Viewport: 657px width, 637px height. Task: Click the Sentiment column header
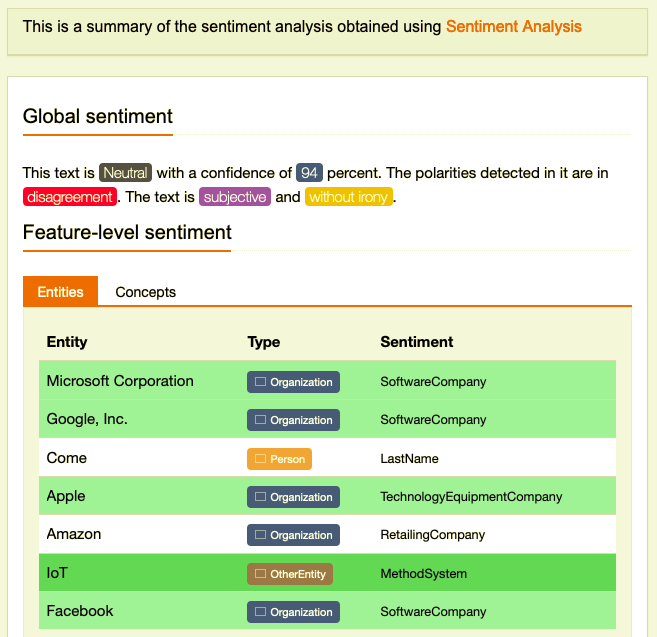coord(416,342)
